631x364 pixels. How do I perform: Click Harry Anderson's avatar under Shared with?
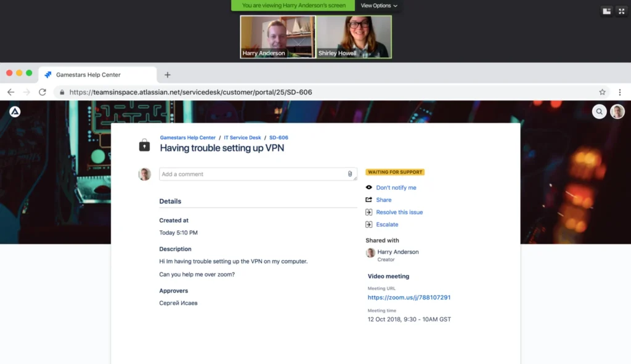coord(370,253)
